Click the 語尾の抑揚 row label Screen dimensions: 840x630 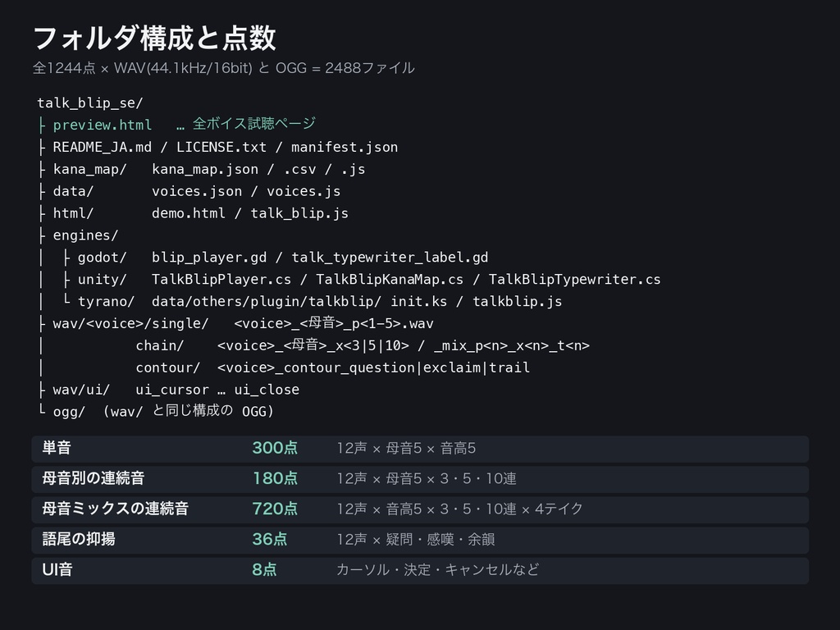coord(79,539)
